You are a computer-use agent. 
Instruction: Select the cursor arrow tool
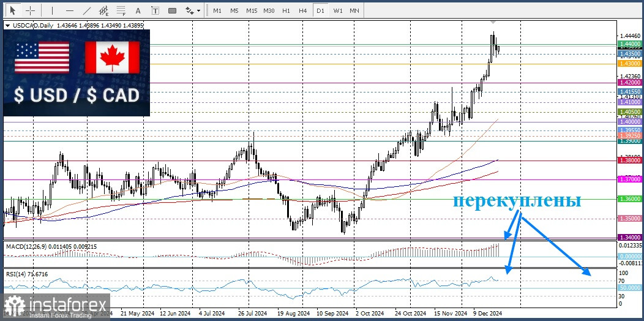point(13,10)
